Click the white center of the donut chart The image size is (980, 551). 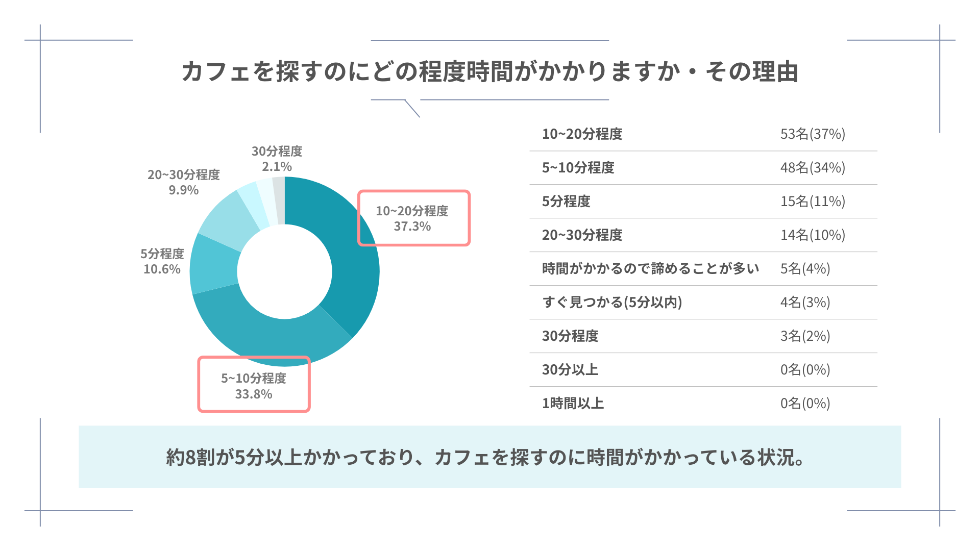click(285, 271)
